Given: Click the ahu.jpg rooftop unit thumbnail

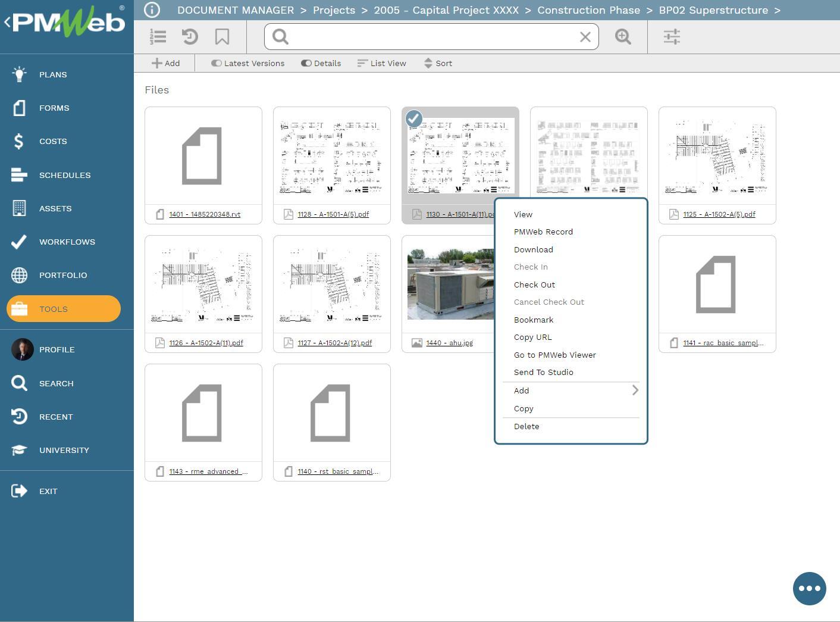Looking at the screenshot, I should (450, 284).
